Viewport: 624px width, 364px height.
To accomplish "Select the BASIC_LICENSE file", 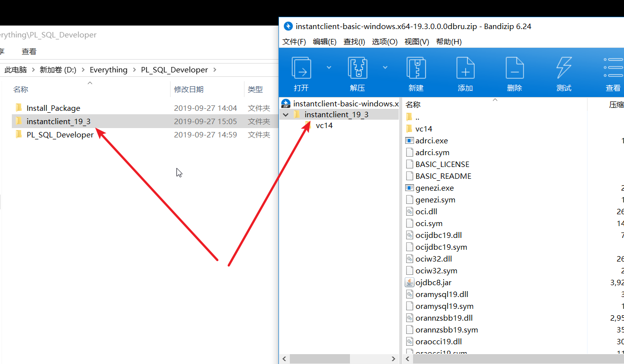I will pos(442,165).
